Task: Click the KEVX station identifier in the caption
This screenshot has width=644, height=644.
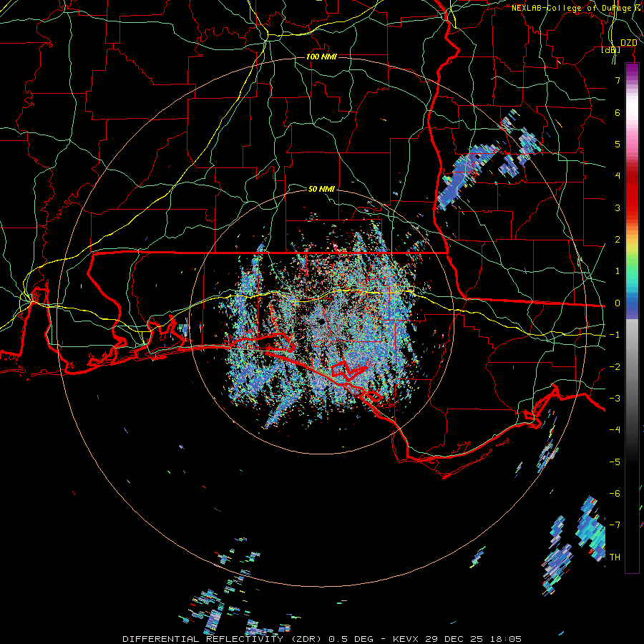Action: pos(406,639)
